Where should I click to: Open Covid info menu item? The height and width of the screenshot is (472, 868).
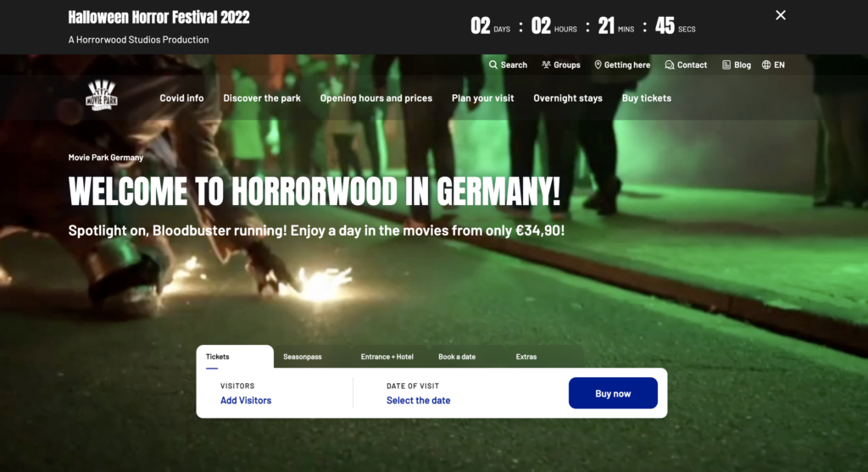click(x=181, y=98)
